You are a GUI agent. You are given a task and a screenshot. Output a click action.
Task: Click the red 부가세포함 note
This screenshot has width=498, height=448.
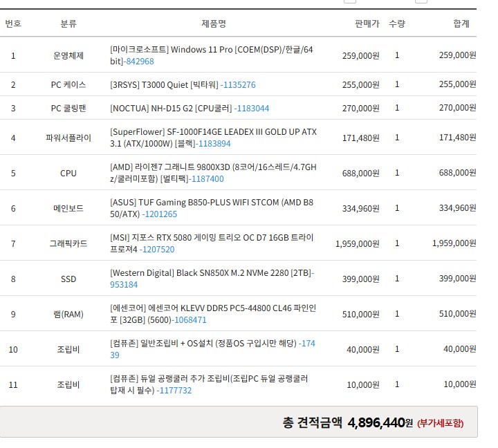click(440, 423)
